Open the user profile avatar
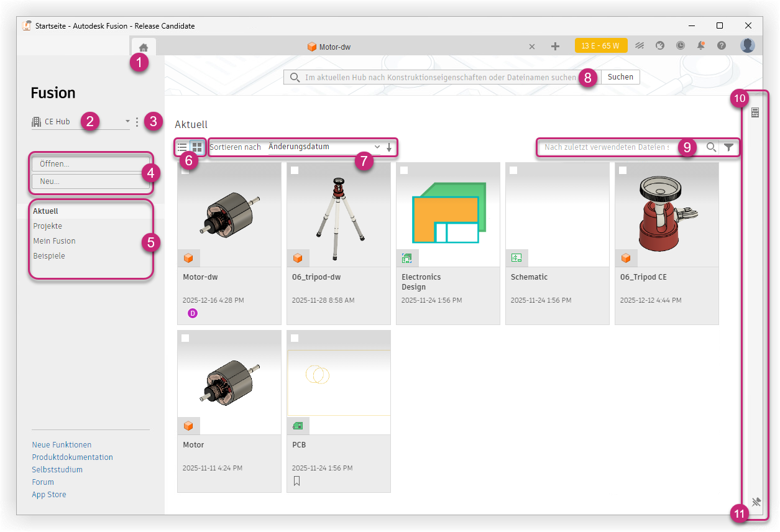Viewport: 780px width, 532px height. [748, 45]
